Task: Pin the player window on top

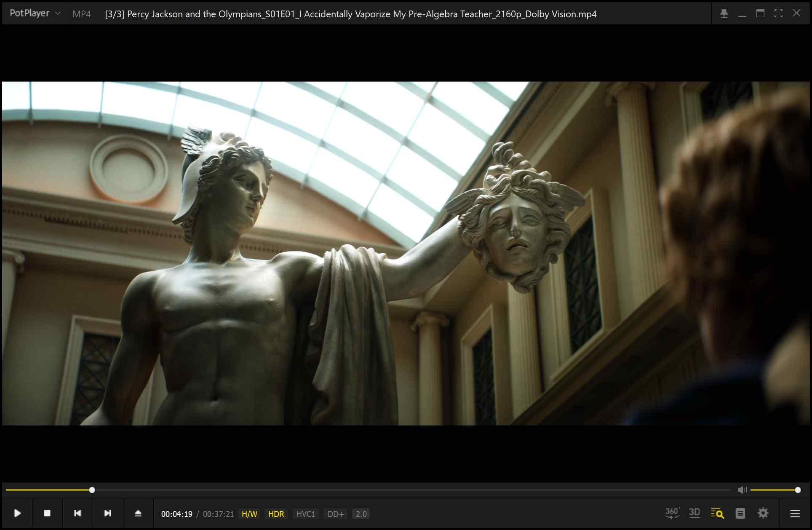Action: point(724,13)
